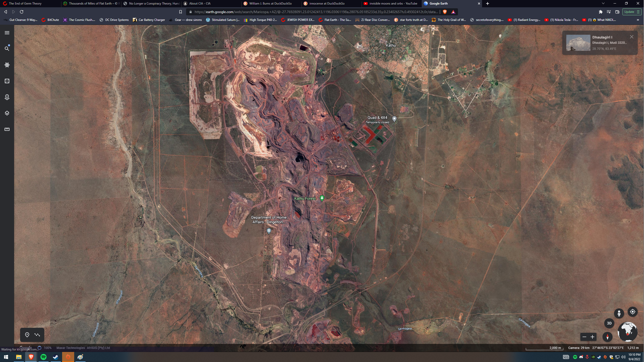The height and width of the screenshot is (362, 644).
Task: Fly to your location target icon
Action: 632,312
